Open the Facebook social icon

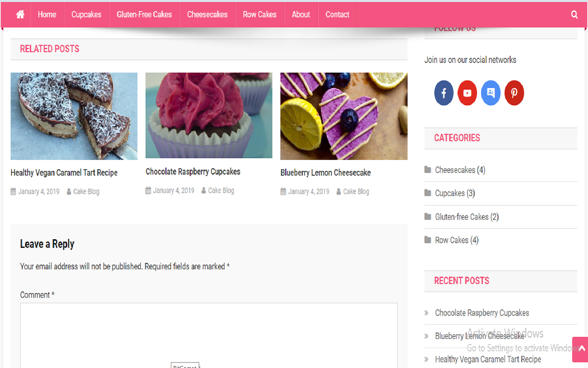[x=444, y=93]
